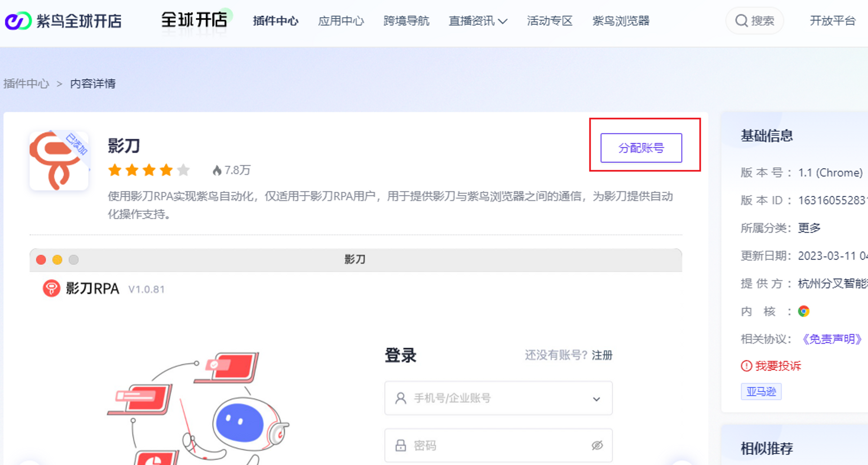This screenshot has height=465, width=868.
Task: Click the red close dot in 影刀 window
Action: [x=41, y=260]
